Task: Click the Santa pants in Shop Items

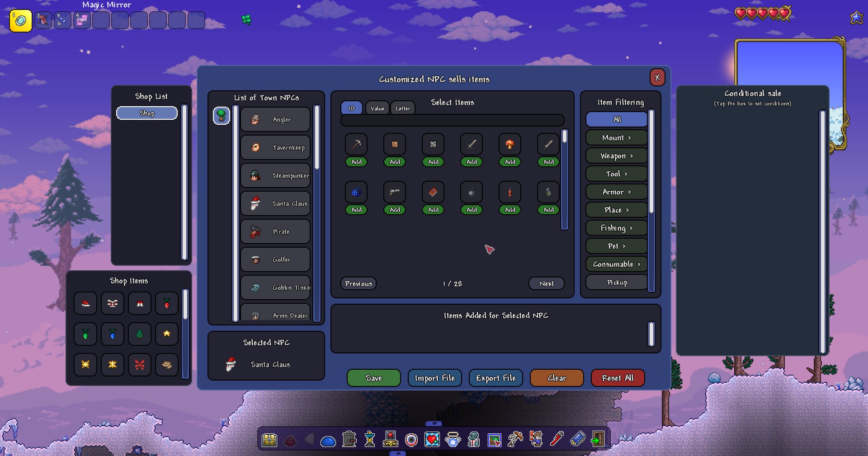Action: click(140, 303)
